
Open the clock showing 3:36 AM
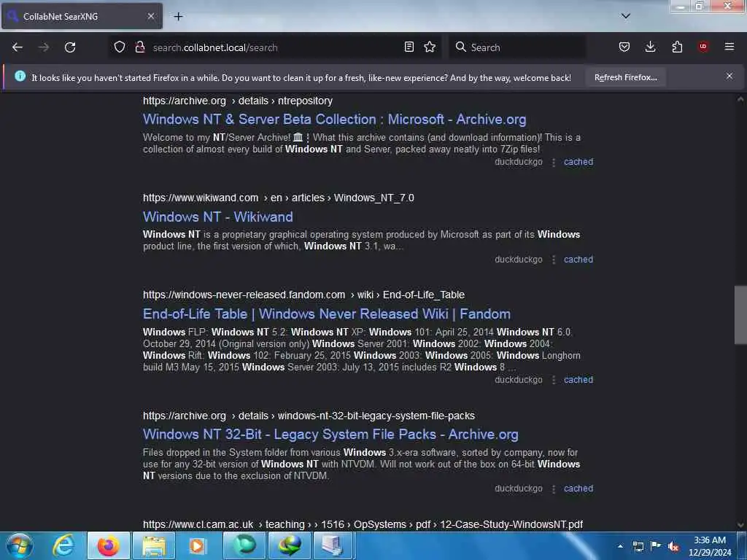(x=710, y=545)
